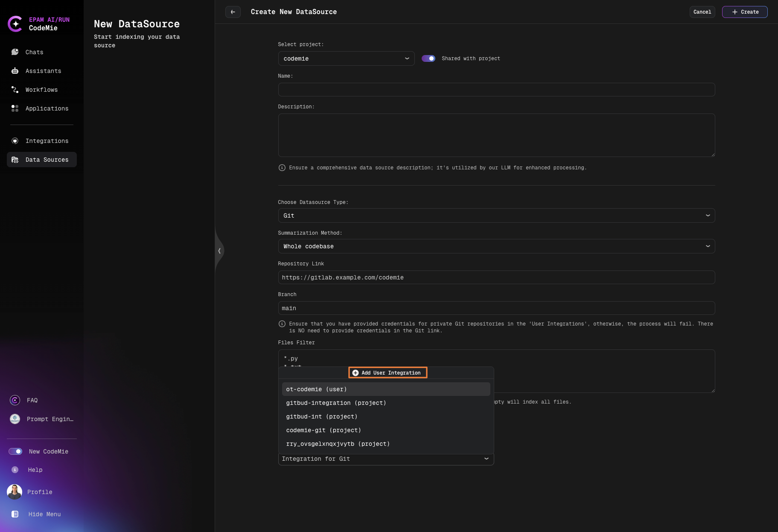Select ot-codemie user integration
778x532 pixels.
[316, 389]
